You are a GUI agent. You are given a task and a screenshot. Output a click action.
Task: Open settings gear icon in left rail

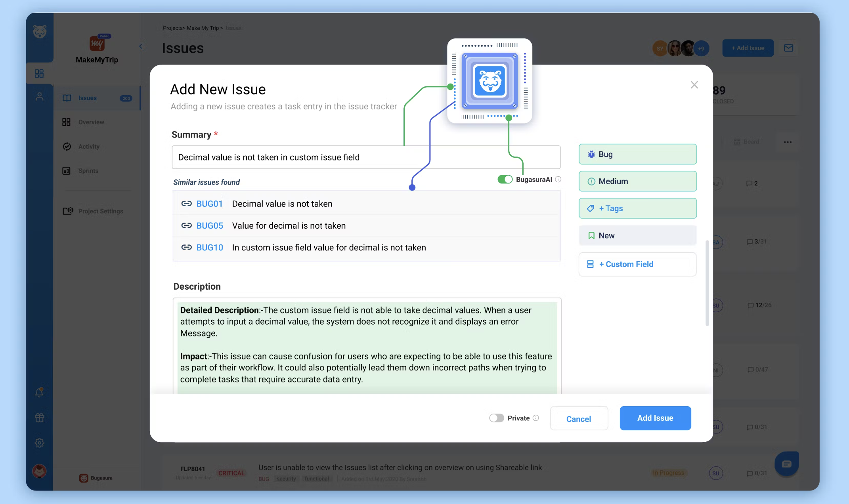pyautogui.click(x=39, y=443)
